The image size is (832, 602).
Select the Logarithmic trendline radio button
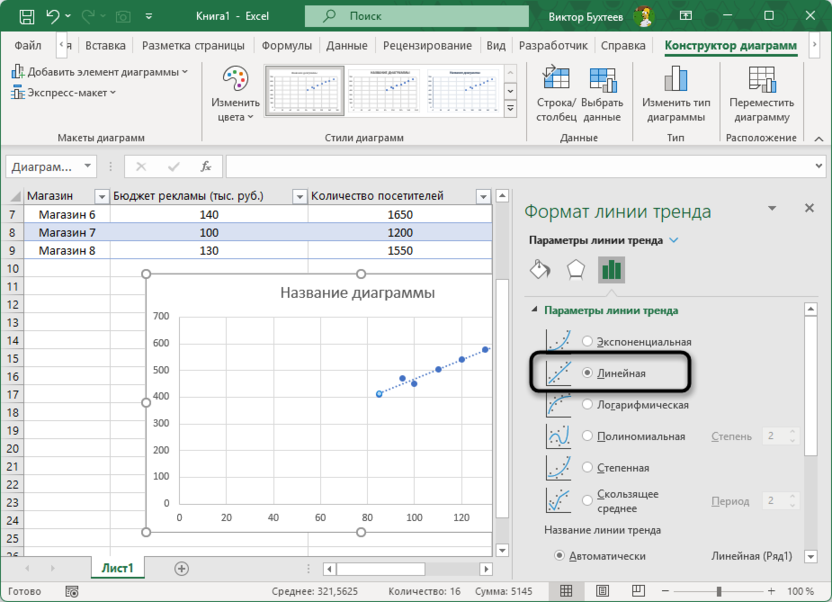pyautogui.click(x=588, y=405)
